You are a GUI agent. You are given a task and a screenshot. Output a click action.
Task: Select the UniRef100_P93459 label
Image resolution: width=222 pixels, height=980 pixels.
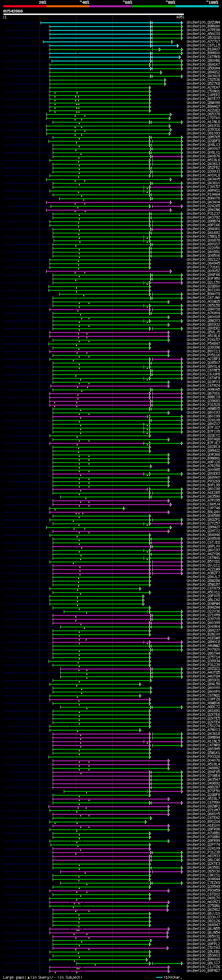[203, 890]
